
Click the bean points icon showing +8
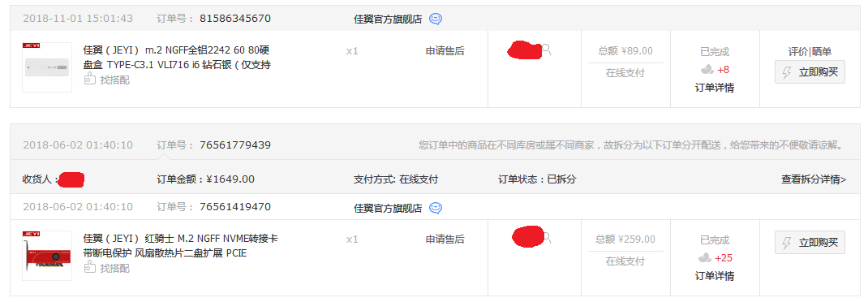[707, 70]
